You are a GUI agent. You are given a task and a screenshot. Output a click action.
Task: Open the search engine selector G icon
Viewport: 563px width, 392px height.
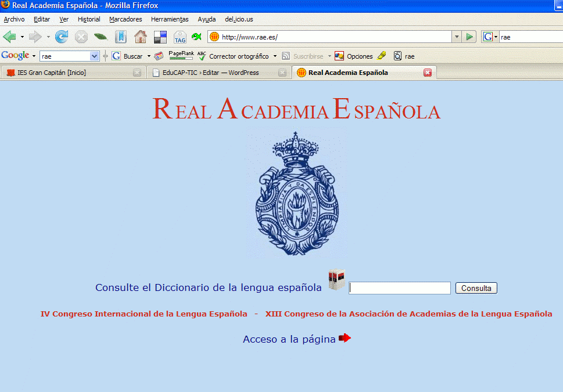[x=490, y=37]
